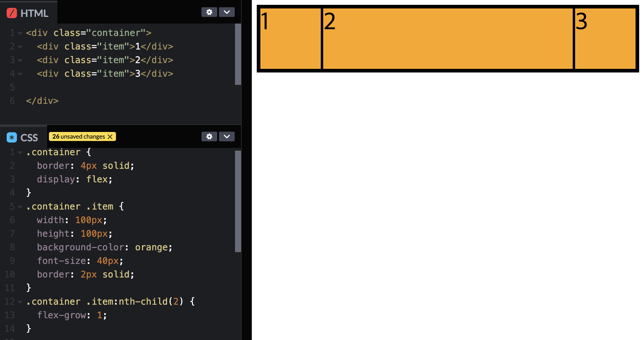Dismiss the unsaved changes badge

click(x=110, y=137)
